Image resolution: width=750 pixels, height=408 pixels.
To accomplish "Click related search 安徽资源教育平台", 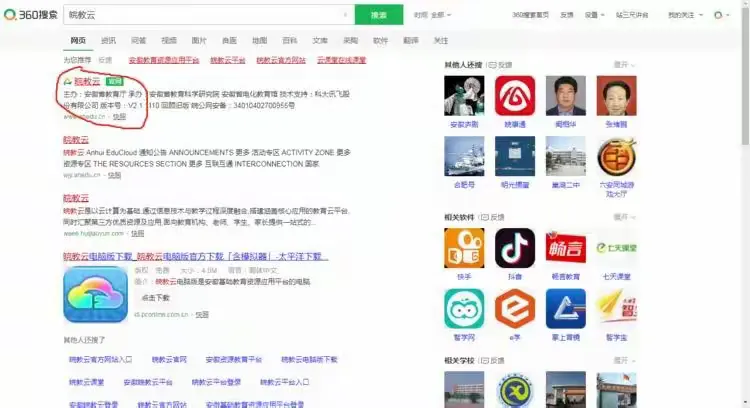I will click(233, 359).
